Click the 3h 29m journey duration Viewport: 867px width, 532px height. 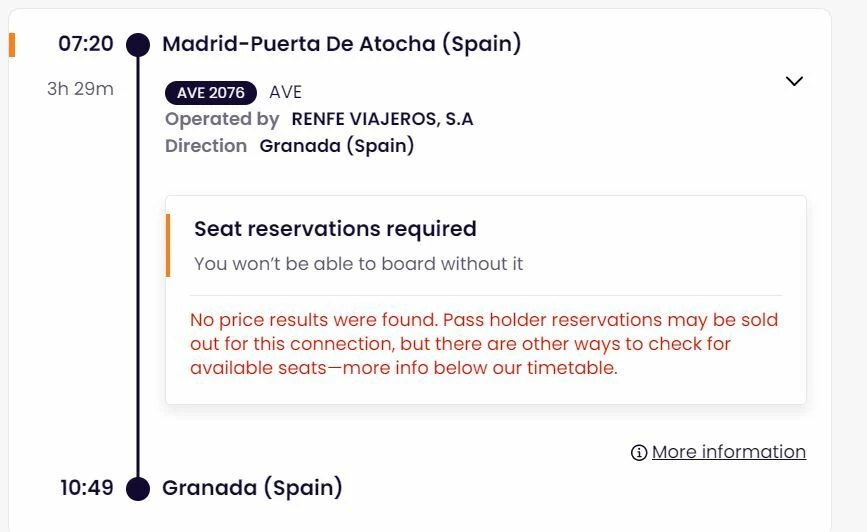coord(80,89)
